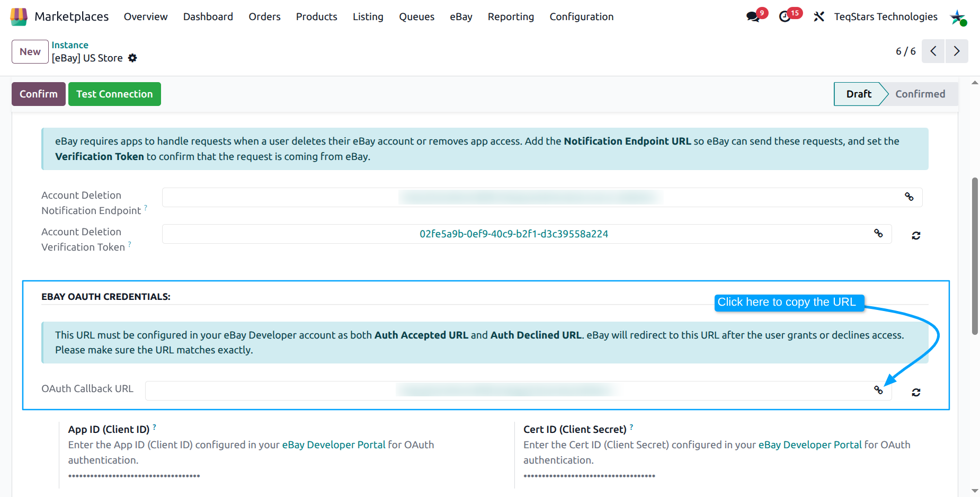Go to the next record arrow
This screenshot has height=497, width=980.
(x=957, y=51)
